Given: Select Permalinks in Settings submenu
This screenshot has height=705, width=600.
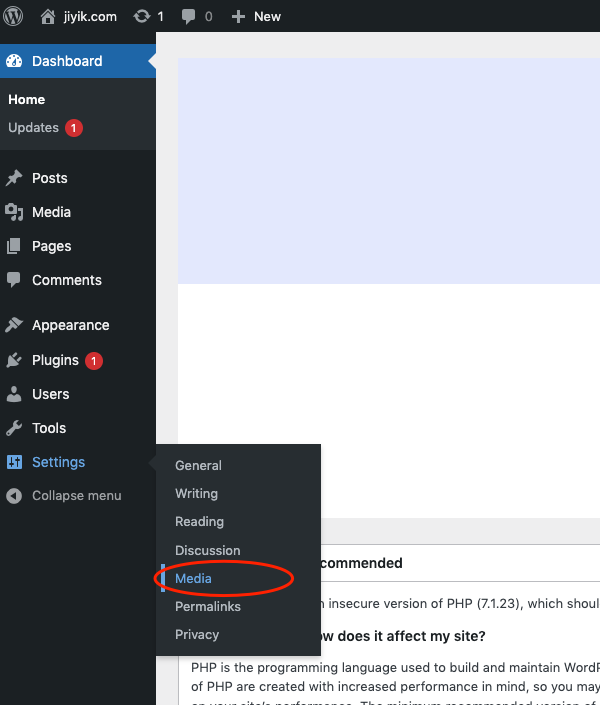Looking at the screenshot, I should click(208, 607).
